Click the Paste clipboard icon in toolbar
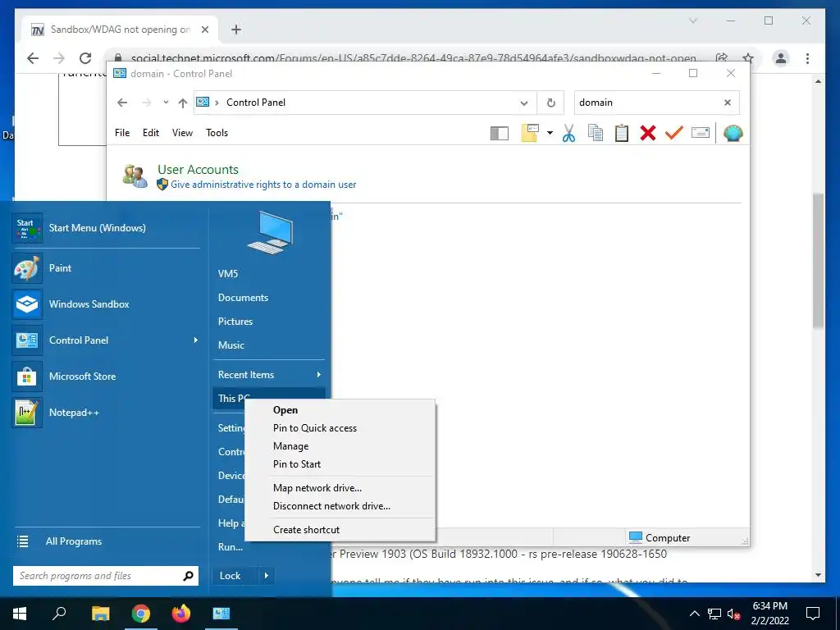840x630 pixels. tap(622, 133)
